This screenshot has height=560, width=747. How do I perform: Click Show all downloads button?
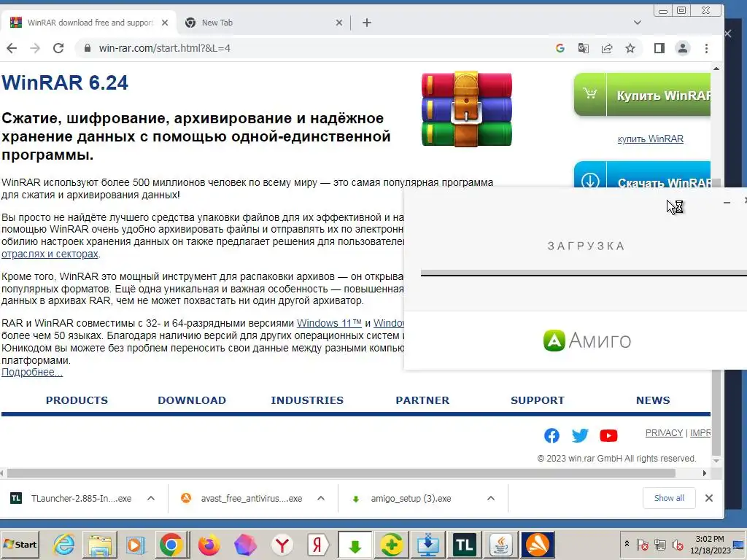(x=669, y=498)
